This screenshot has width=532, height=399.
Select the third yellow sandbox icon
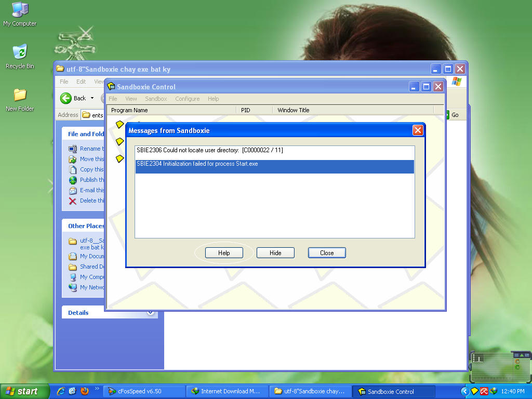coord(119,158)
